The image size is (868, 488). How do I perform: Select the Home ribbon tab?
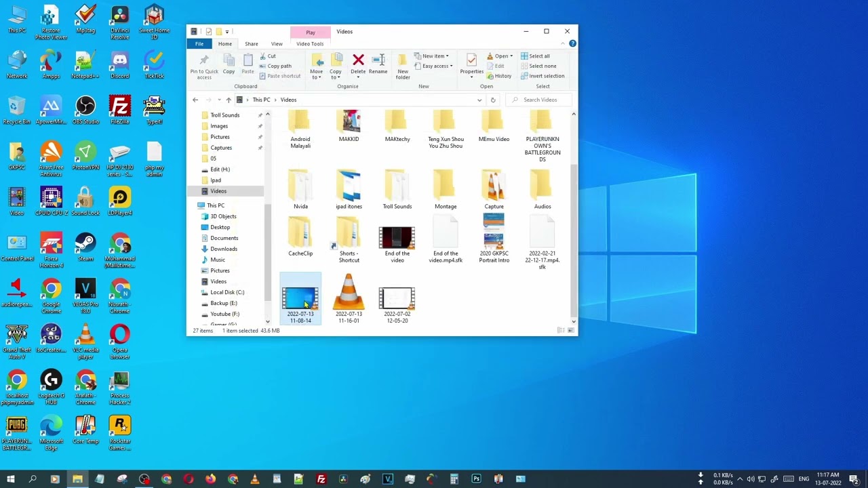click(225, 44)
